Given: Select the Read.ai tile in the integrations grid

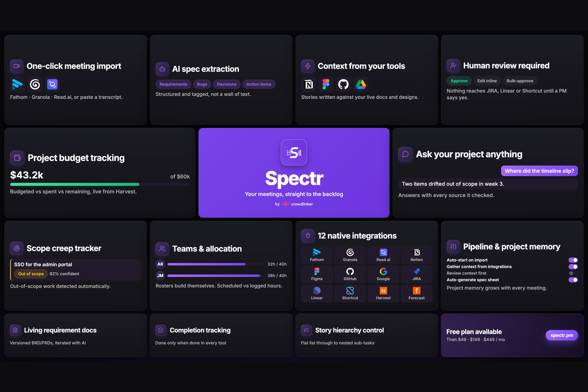Looking at the screenshot, I should (x=383, y=255).
